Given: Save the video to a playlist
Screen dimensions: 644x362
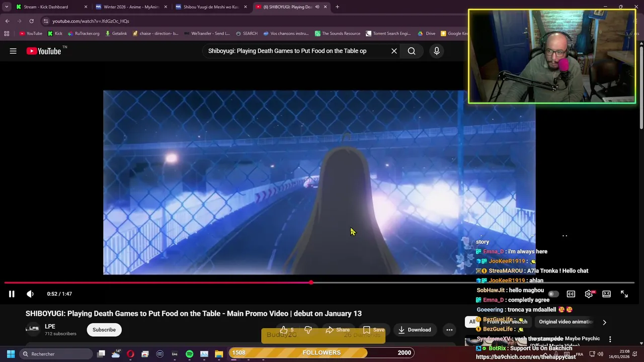Looking at the screenshot, I should pyautogui.click(x=373, y=330).
